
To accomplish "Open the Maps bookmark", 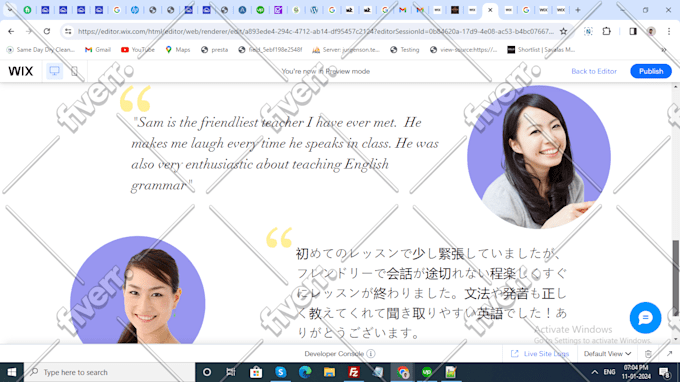I will coord(178,50).
